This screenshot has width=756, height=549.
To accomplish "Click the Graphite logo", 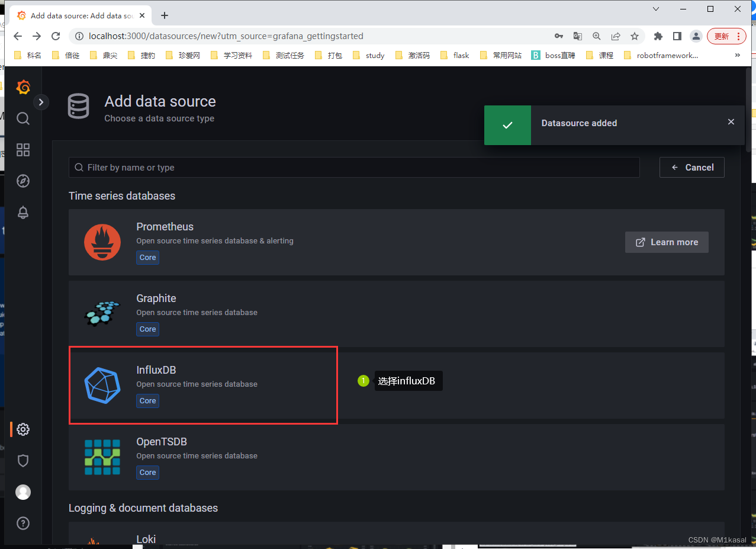I will 102,313.
